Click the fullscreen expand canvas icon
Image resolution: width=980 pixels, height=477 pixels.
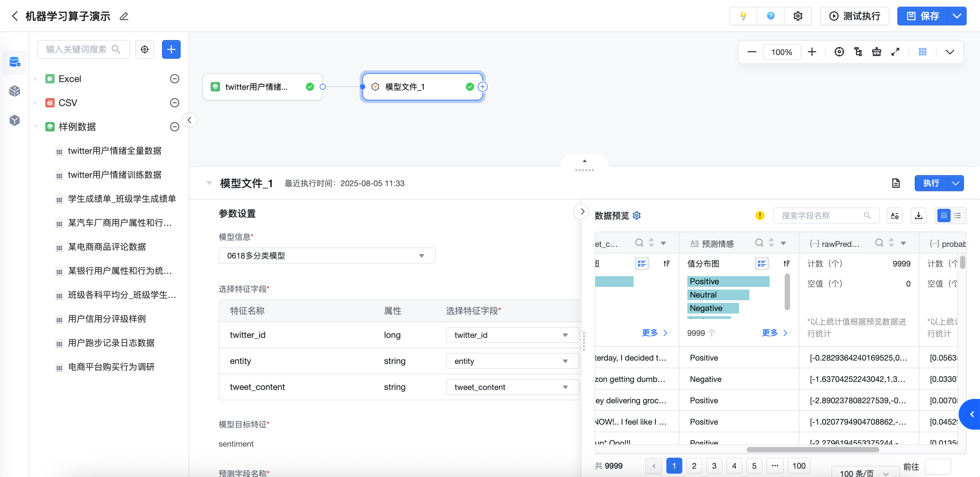click(895, 52)
